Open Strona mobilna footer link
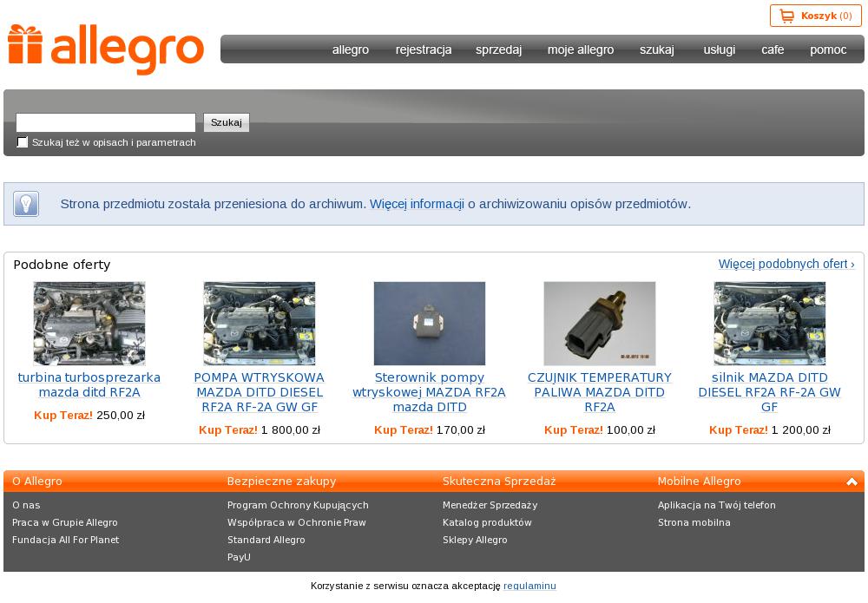 [694, 522]
